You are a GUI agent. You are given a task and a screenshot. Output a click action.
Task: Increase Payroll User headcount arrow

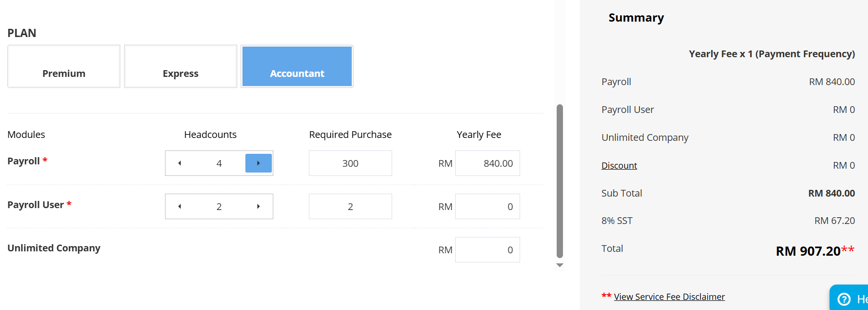coord(258,207)
